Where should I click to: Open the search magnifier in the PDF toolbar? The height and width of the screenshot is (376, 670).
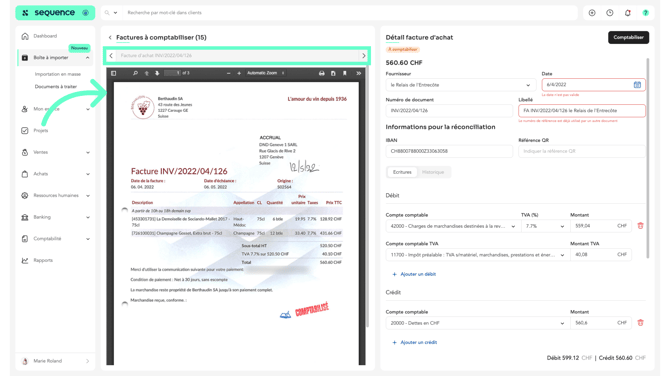135,73
